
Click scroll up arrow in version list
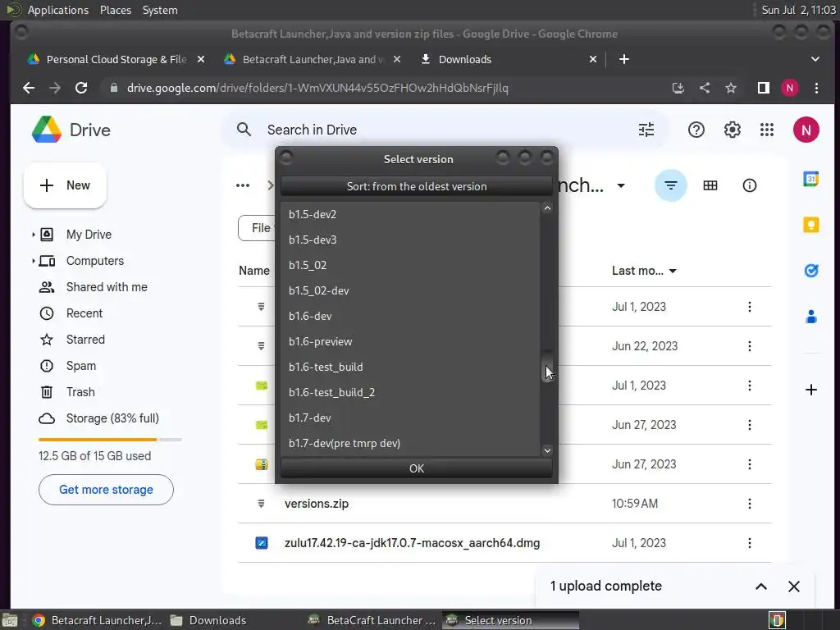tap(547, 208)
